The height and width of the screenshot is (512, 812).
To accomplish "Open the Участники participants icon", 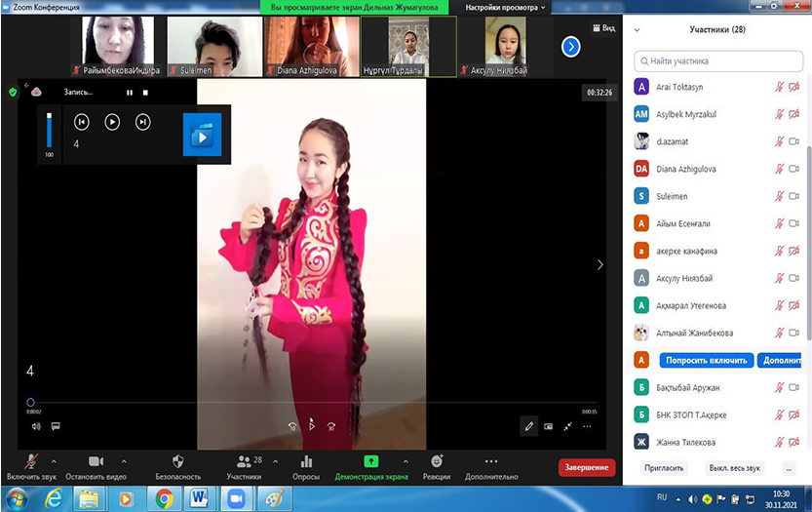I will (x=244, y=461).
